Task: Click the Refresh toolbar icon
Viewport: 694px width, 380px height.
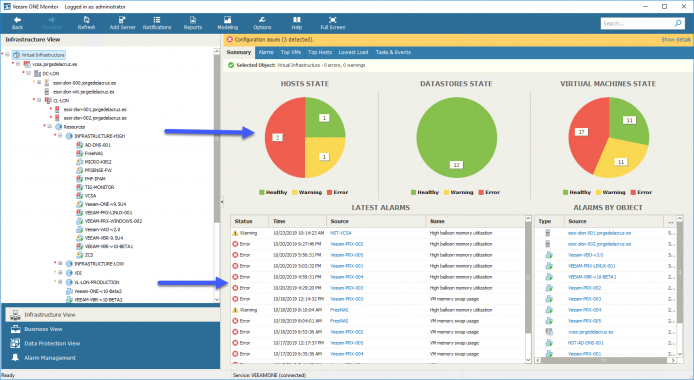Action: tap(86, 20)
